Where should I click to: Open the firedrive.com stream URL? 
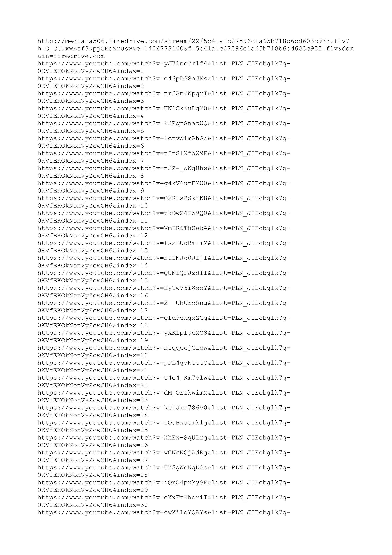(195, 49)
